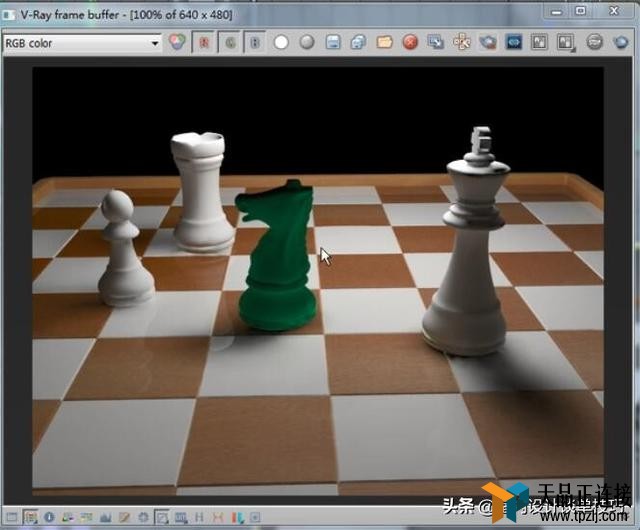Click the last small square icon in bottom toolbar
The image size is (640, 530).
[255, 517]
